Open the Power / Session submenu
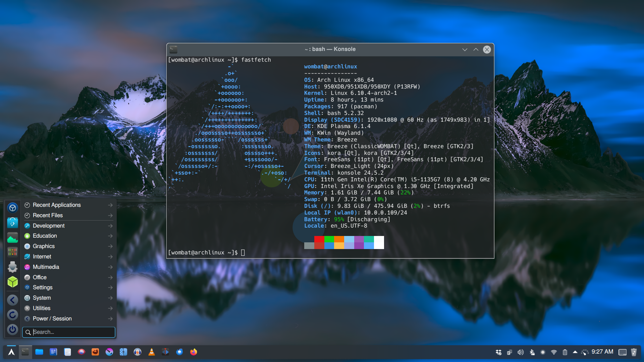 [x=68, y=319]
